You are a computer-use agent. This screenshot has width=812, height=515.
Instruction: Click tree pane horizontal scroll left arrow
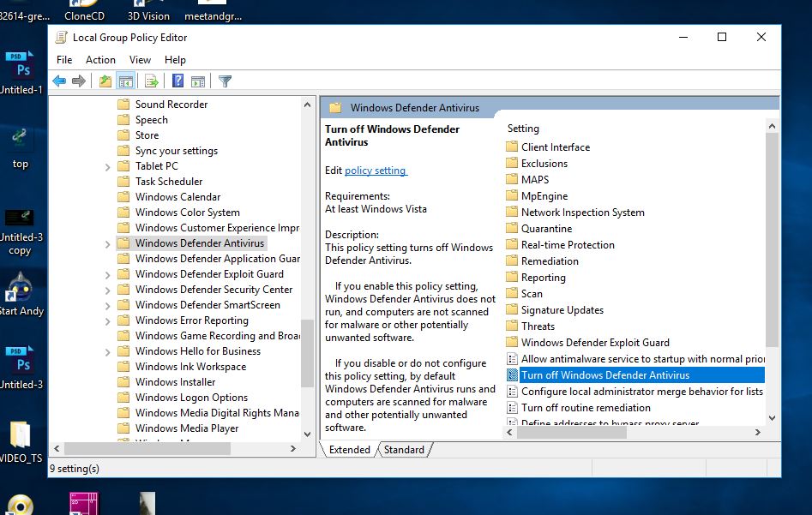(57, 448)
